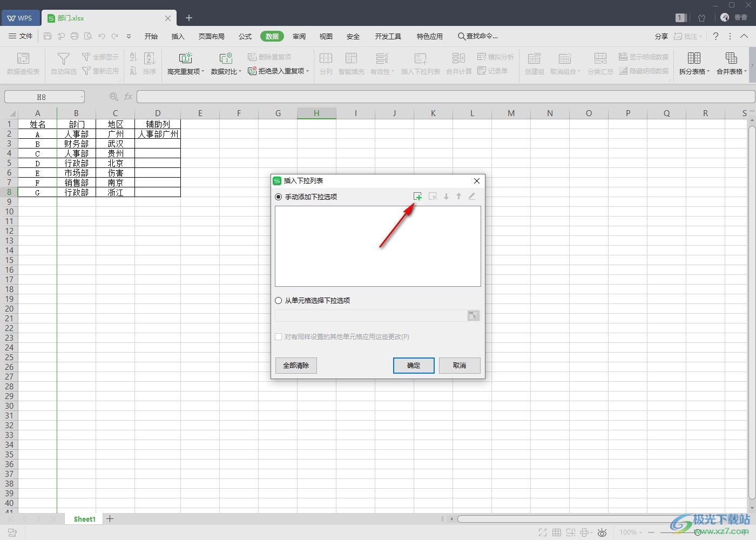Click the delete option icon in the dialog
Screen dimensions: 756x540
(x=433, y=197)
